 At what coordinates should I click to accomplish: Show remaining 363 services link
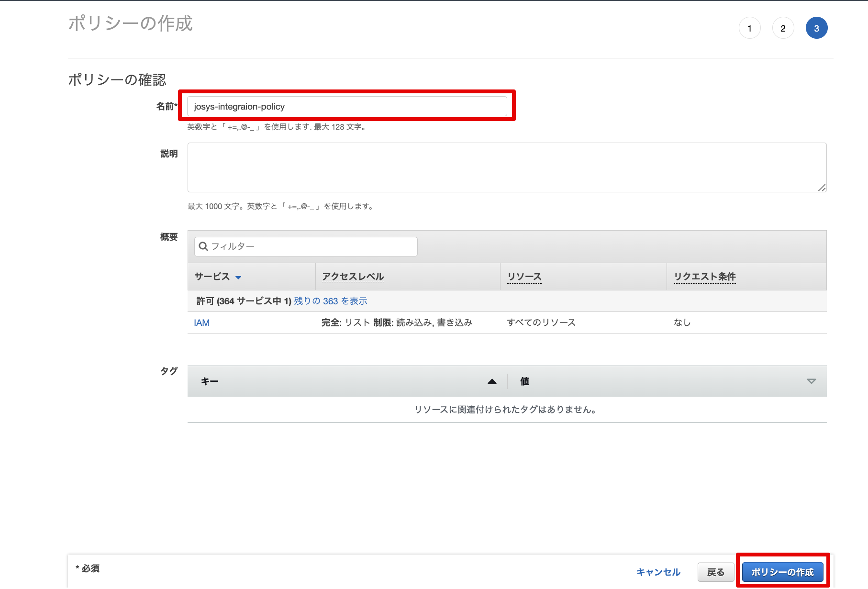click(330, 301)
